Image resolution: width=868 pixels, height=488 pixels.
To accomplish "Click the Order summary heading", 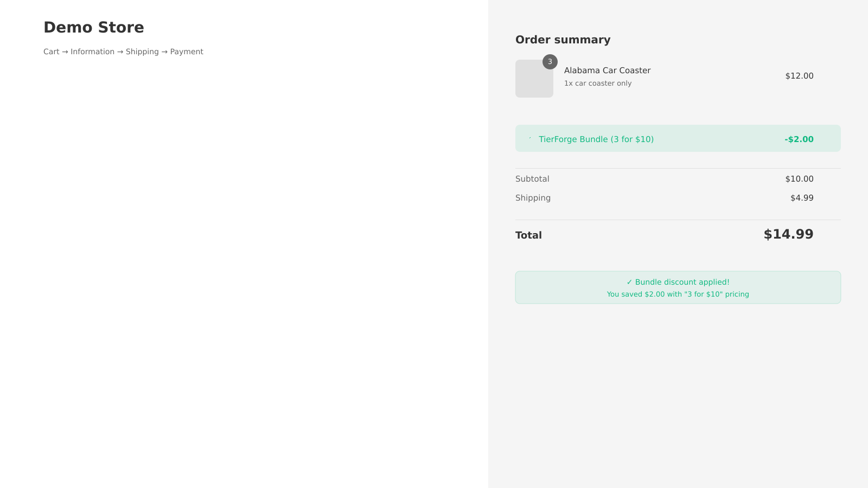I will [x=563, y=40].
